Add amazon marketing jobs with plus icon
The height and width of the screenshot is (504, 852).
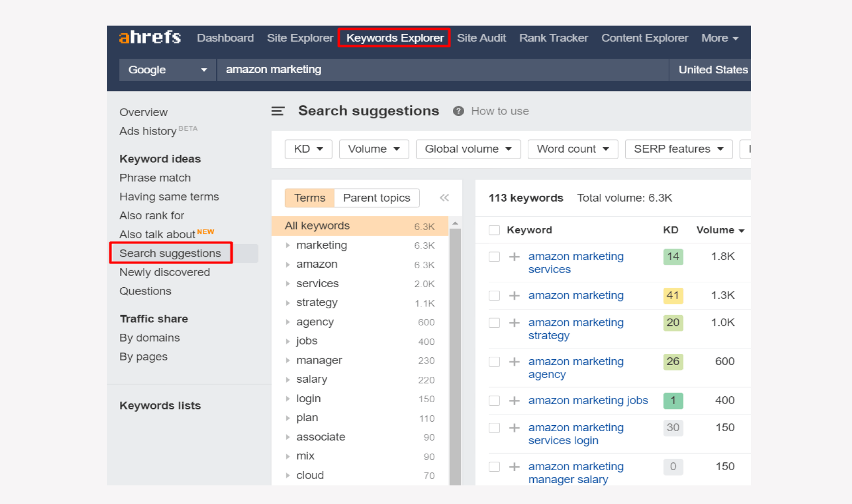[x=514, y=401]
